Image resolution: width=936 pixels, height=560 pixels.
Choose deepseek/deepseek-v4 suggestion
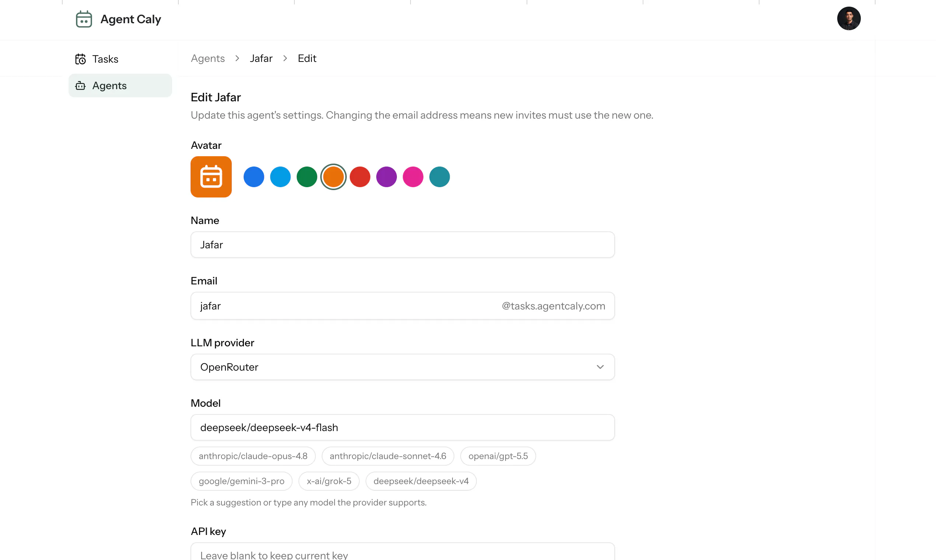(x=421, y=482)
